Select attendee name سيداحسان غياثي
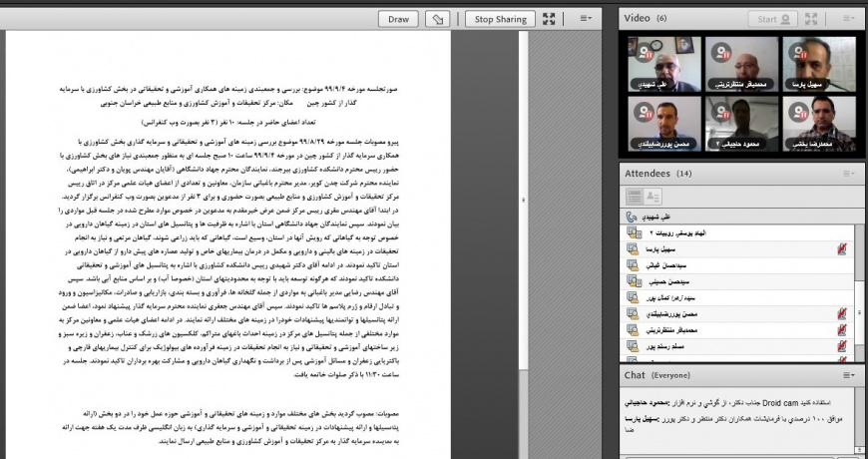 point(665,265)
